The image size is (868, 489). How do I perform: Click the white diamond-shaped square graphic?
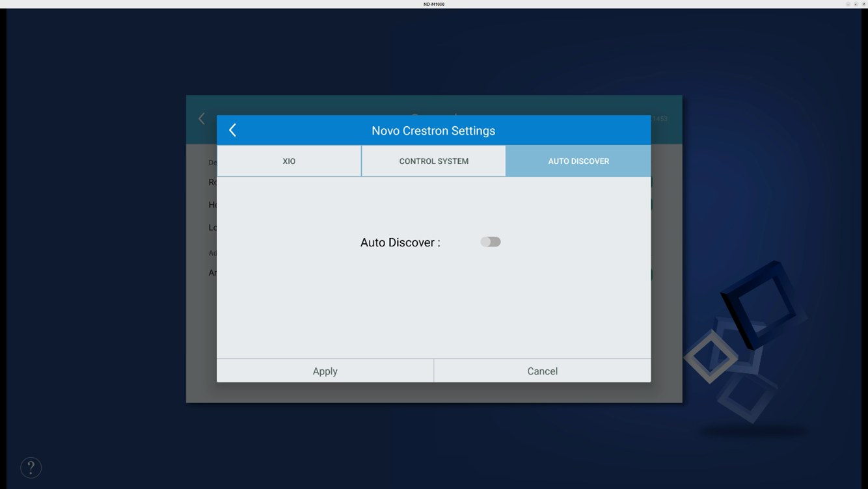[x=710, y=357]
